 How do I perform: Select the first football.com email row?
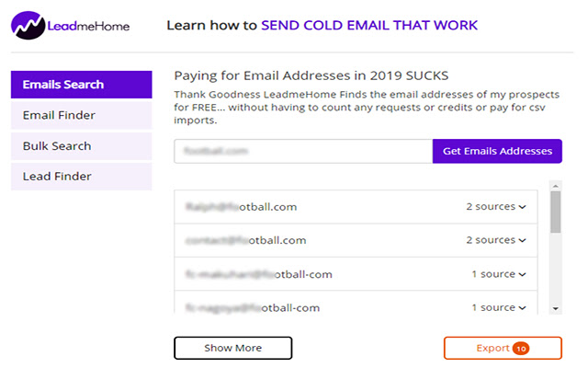pos(356,207)
